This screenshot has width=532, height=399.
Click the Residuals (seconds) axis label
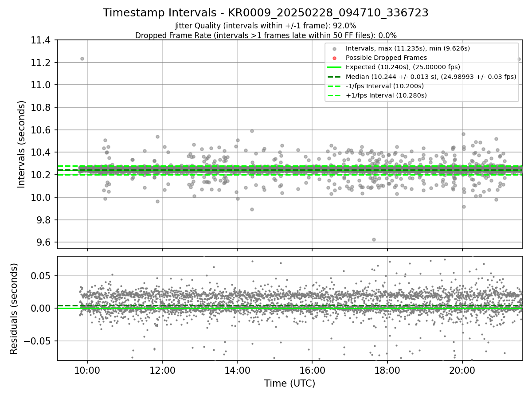(14, 309)
